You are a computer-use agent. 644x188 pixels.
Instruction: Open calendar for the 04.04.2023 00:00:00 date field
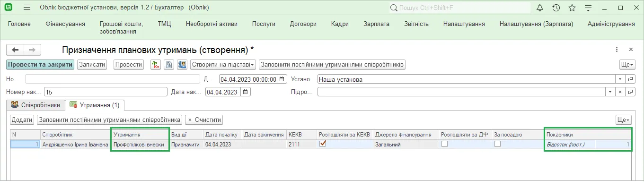tap(282, 79)
